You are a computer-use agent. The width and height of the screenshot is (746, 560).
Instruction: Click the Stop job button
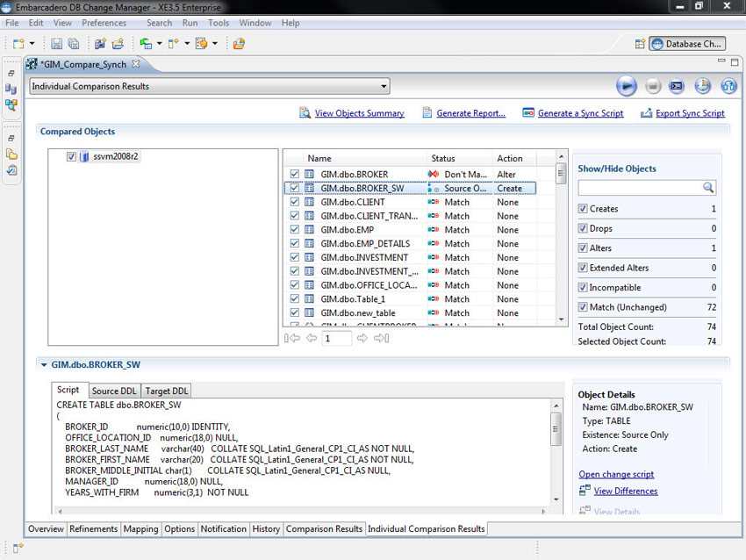coord(653,86)
